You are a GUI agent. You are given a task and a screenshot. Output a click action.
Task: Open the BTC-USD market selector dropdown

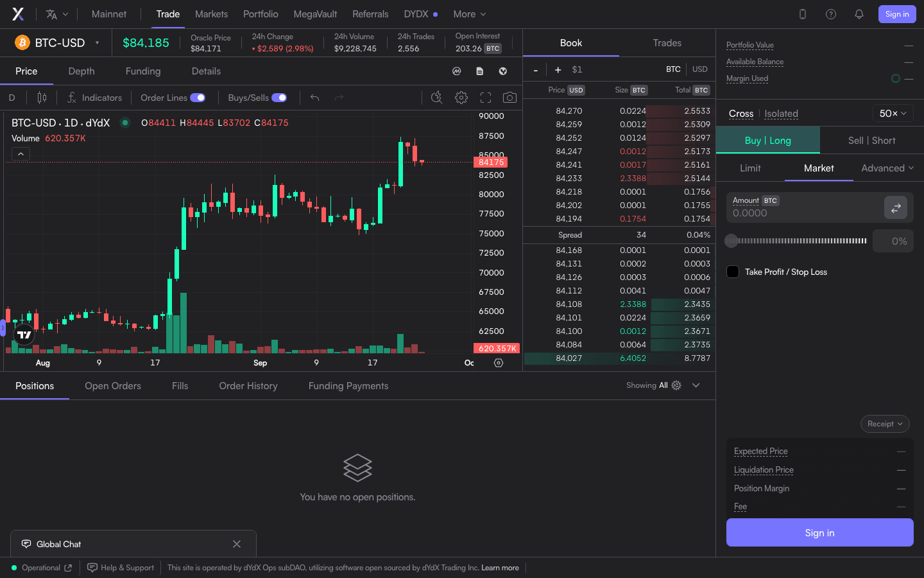(x=58, y=43)
